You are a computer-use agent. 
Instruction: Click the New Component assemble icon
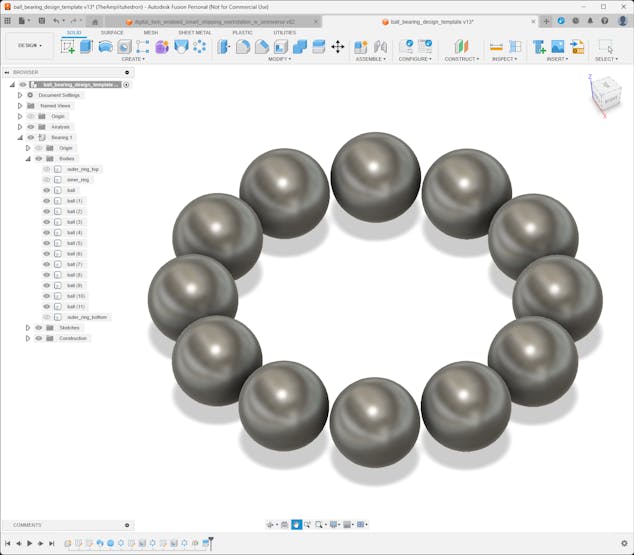[361, 46]
